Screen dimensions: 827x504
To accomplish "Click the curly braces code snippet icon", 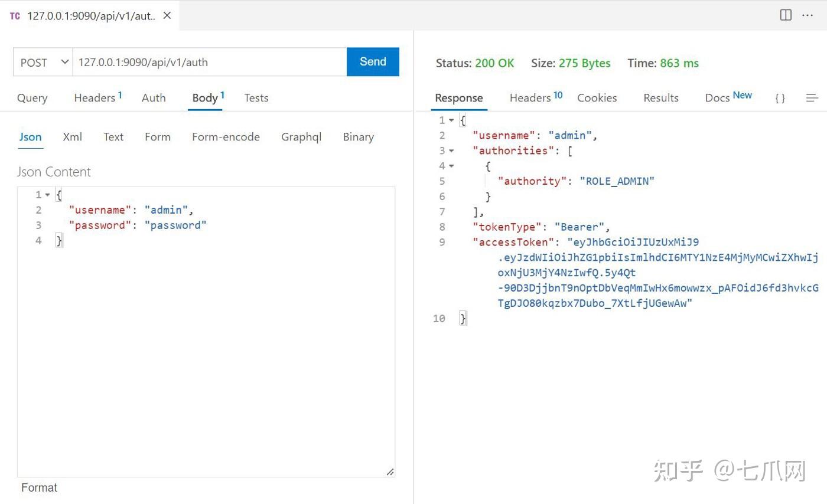I will click(x=780, y=98).
